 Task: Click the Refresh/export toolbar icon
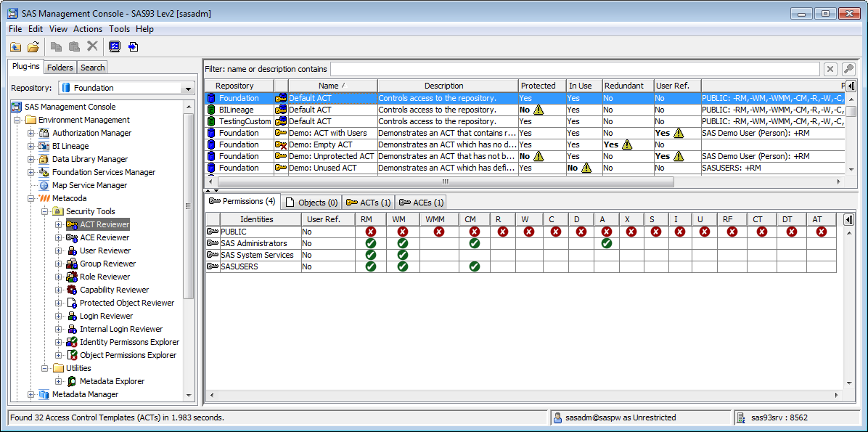(x=133, y=47)
